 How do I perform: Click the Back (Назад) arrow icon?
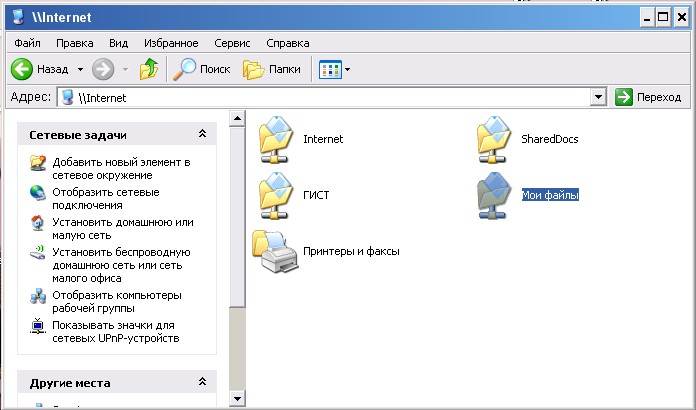[x=22, y=69]
